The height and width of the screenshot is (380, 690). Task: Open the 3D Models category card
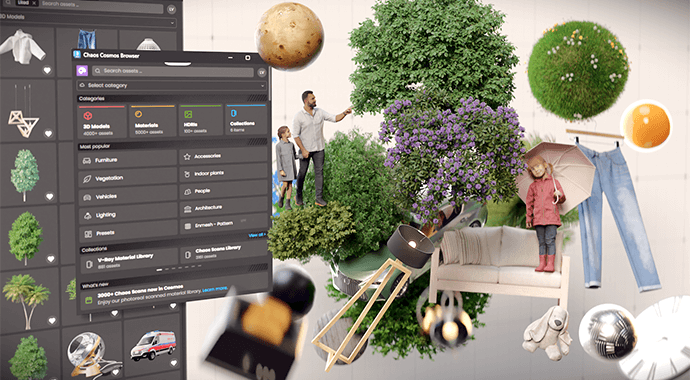pos(102,121)
